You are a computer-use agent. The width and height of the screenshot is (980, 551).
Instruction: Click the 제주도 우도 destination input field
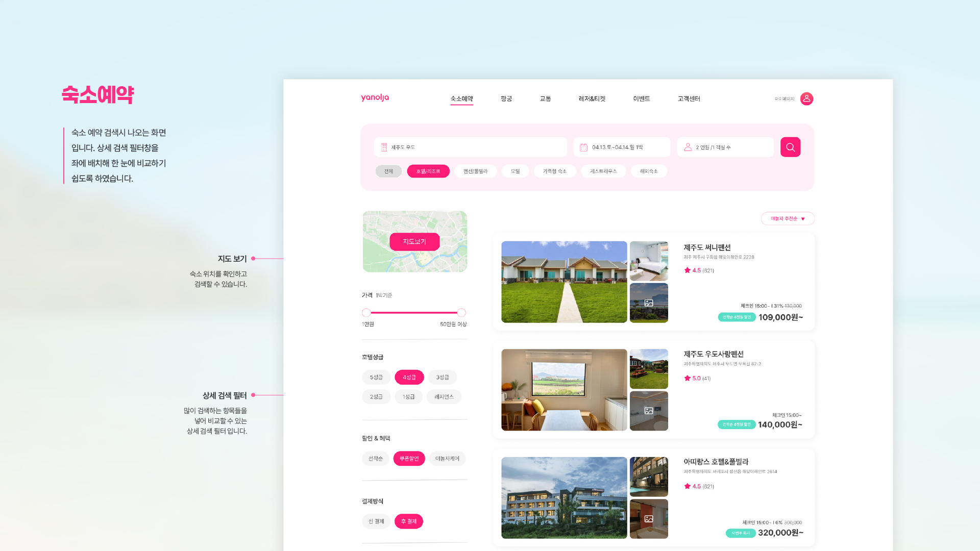pos(470,147)
